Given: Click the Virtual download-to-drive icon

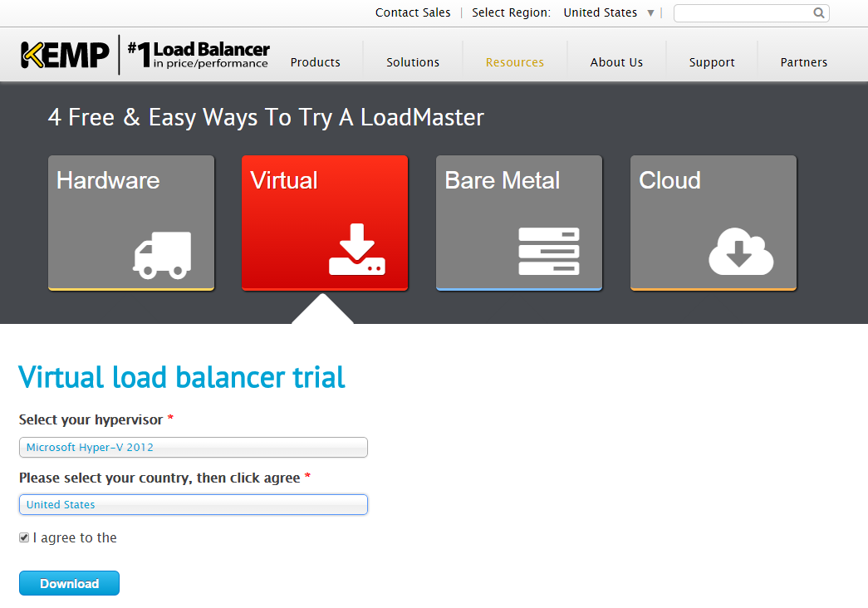Looking at the screenshot, I should (x=357, y=249).
